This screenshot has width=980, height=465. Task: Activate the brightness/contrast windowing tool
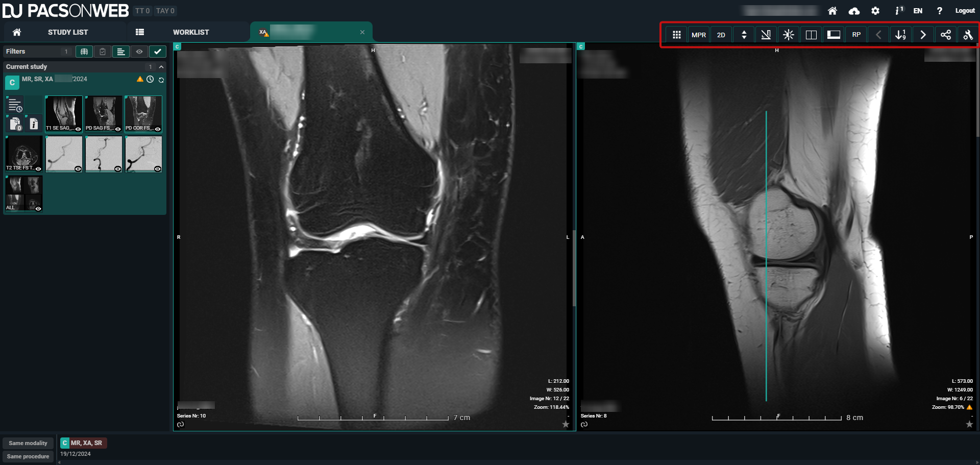click(x=788, y=35)
